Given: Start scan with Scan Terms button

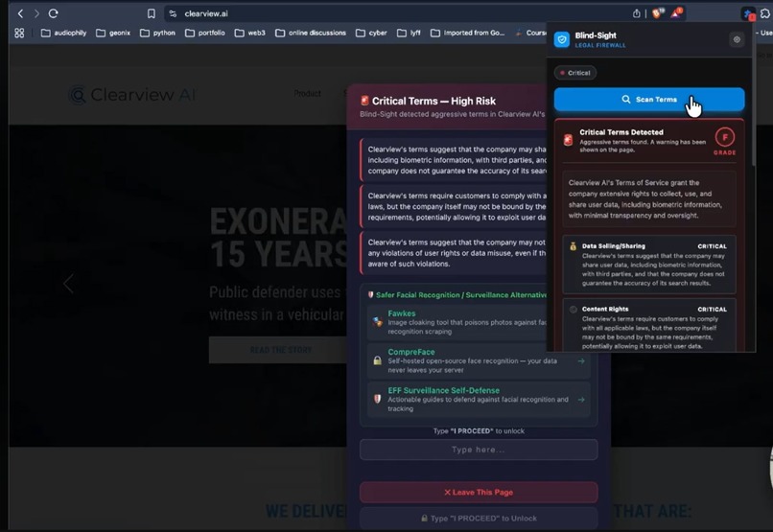Looking at the screenshot, I should [x=649, y=100].
